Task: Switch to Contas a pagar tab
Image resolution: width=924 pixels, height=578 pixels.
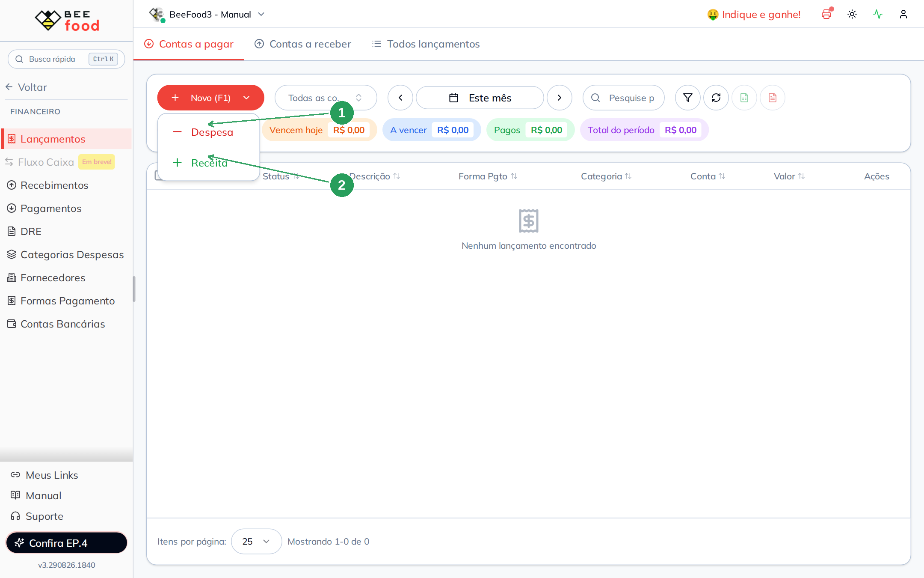Action: pyautogui.click(x=189, y=44)
